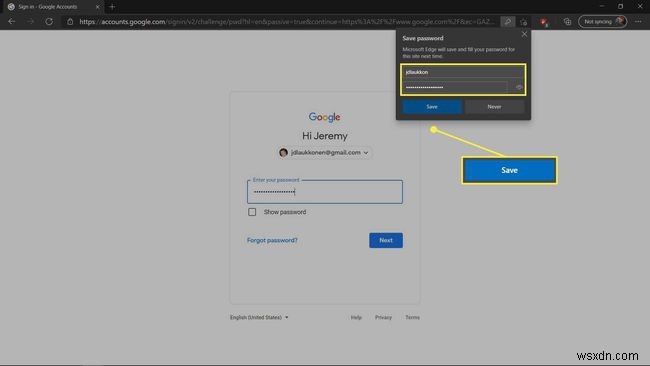Click the address bar URL
650x366 pixels.
click(x=286, y=22)
